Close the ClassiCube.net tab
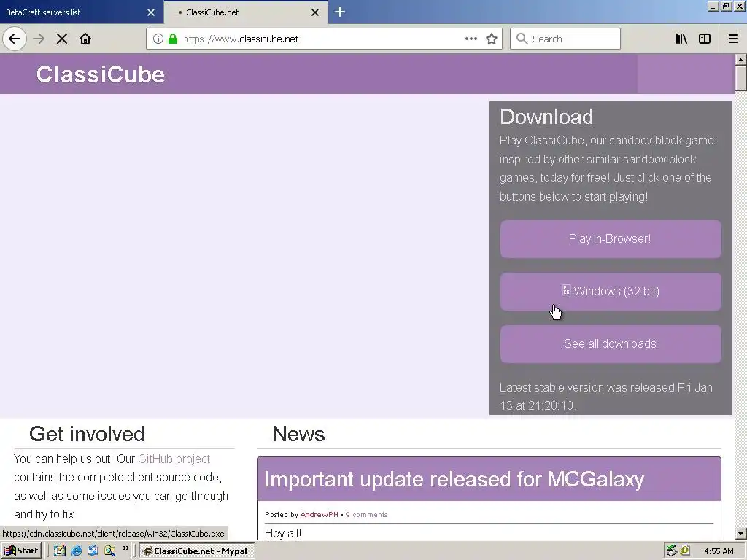This screenshot has width=747, height=560. click(x=315, y=12)
